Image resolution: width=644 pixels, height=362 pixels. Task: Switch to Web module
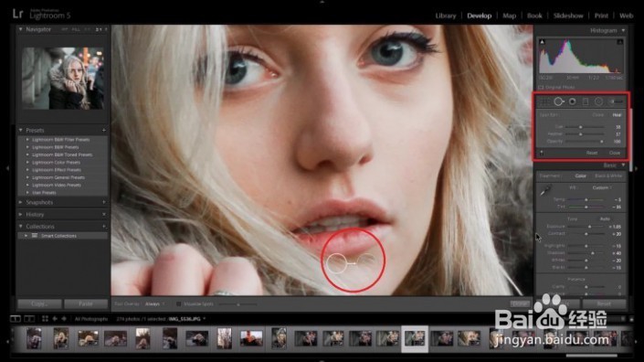627,16
